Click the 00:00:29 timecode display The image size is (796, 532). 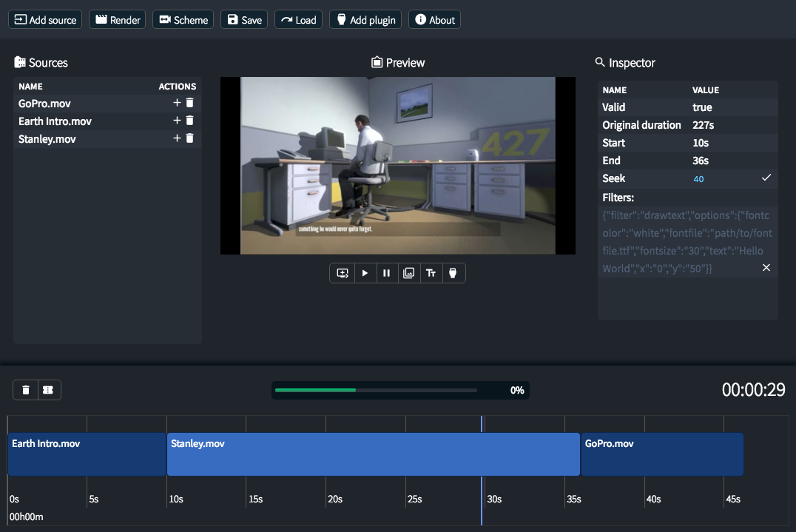click(753, 390)
